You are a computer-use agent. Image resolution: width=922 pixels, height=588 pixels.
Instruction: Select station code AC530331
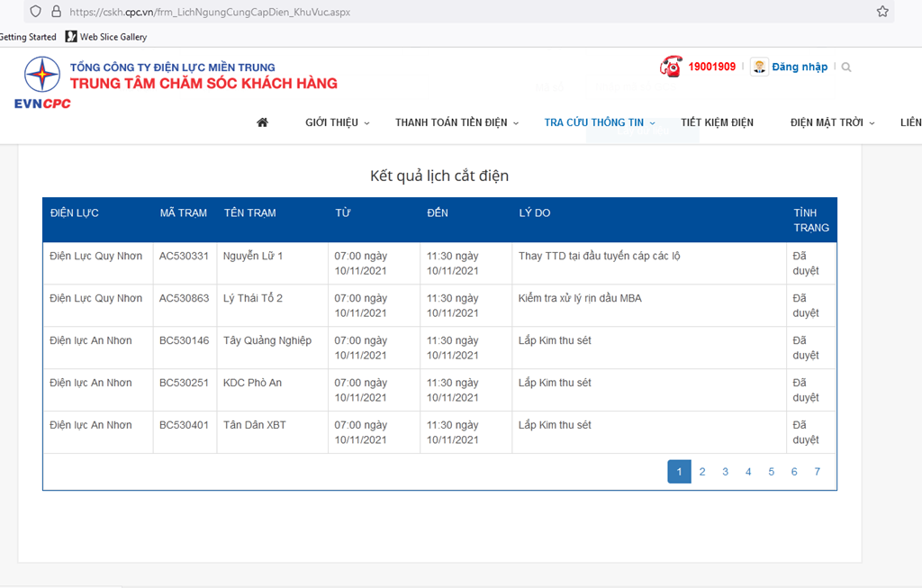tap(184, 256)
